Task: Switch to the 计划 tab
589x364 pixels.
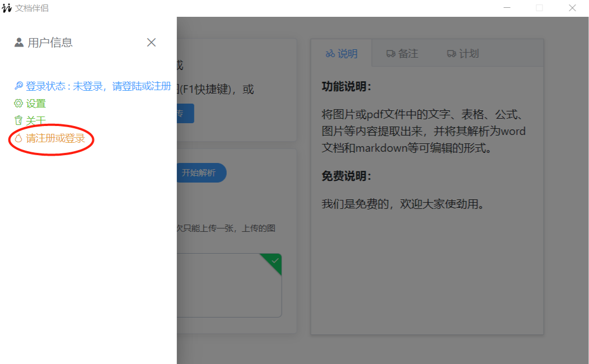Action: [463, 53]
